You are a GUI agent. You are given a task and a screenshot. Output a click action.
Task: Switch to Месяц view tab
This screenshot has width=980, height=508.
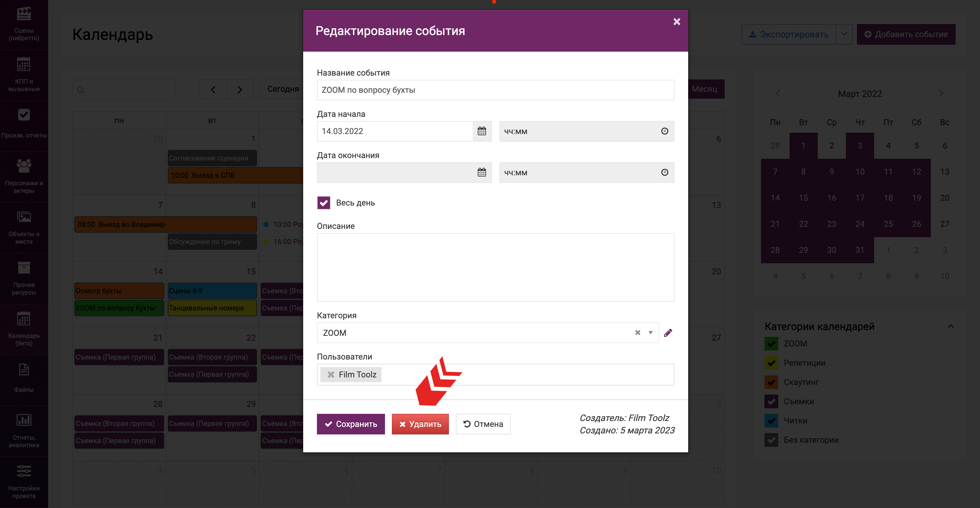pyautogui.click(x=706, y=89)
